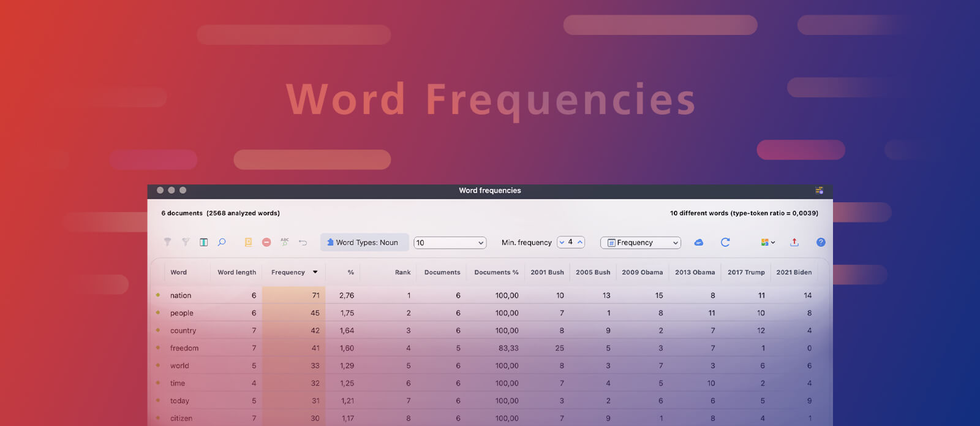Select the freedom row in the table
Viewport: 980px width, 426px height.
184,348
